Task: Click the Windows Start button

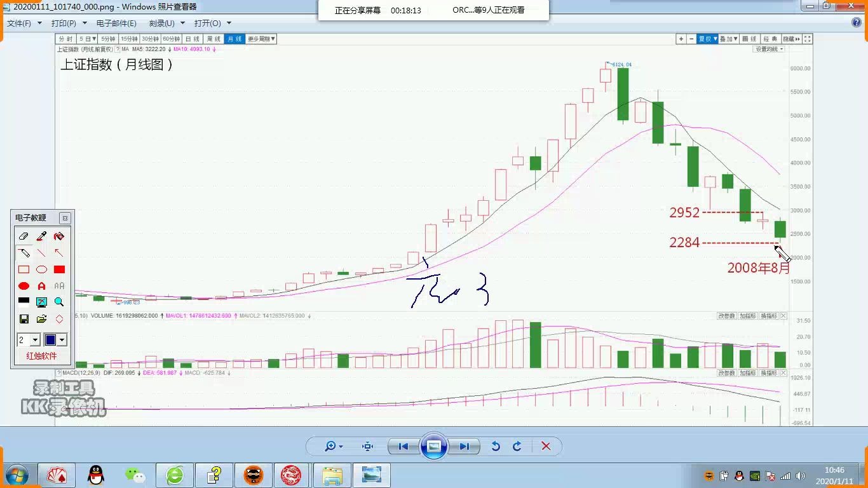Action: [x=17, y=475]
